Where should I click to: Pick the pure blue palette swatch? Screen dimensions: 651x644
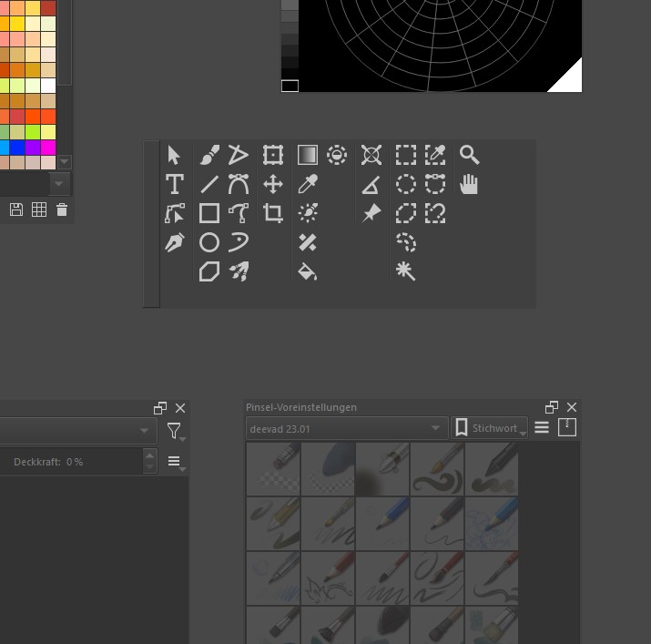[17, 147]
